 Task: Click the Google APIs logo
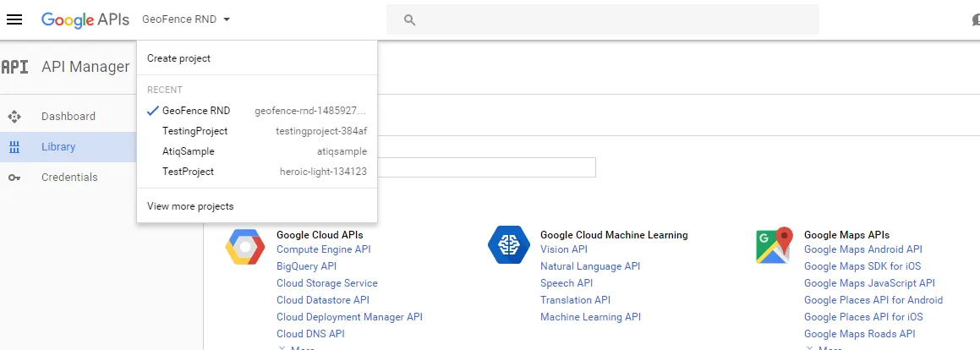85,19
